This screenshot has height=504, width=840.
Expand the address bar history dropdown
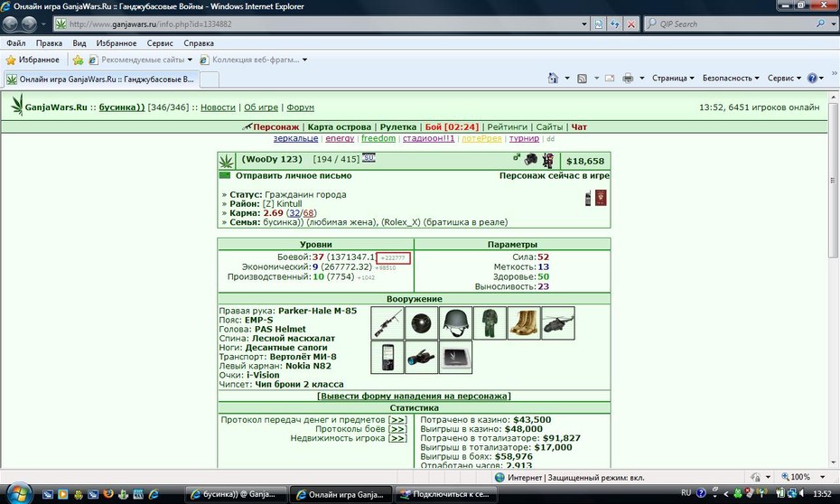(583, 24)
